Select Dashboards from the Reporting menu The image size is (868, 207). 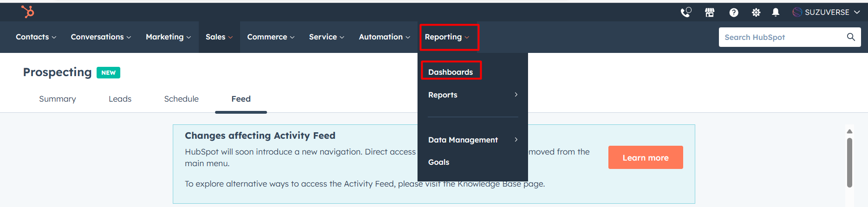click(450, 72)
